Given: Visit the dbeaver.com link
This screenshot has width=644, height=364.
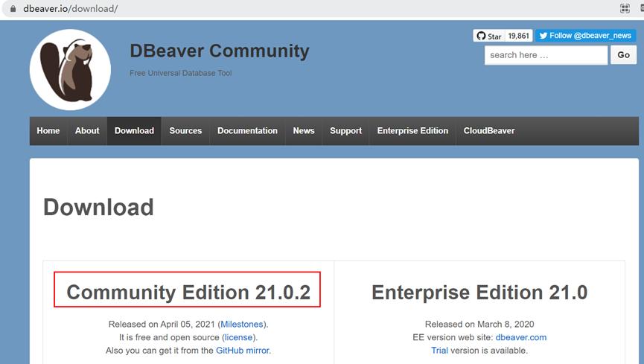Looking at the screenshot, I should (x=521, y=337).
